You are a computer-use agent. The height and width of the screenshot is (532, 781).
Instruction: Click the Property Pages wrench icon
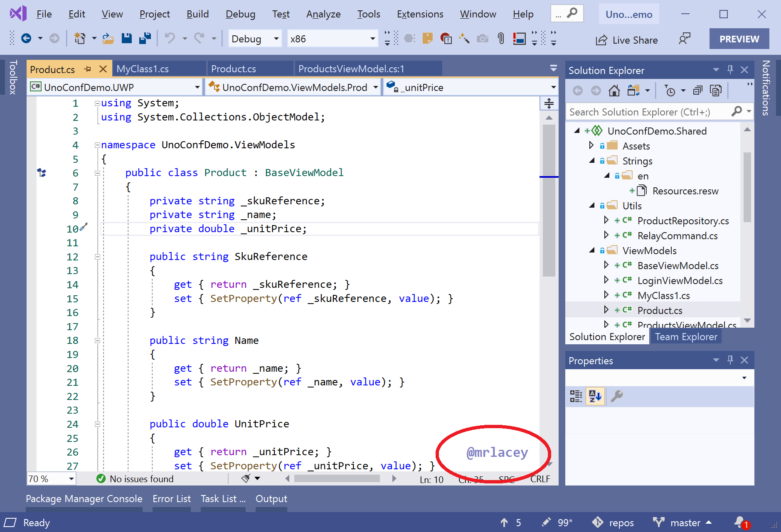[617, 396]
